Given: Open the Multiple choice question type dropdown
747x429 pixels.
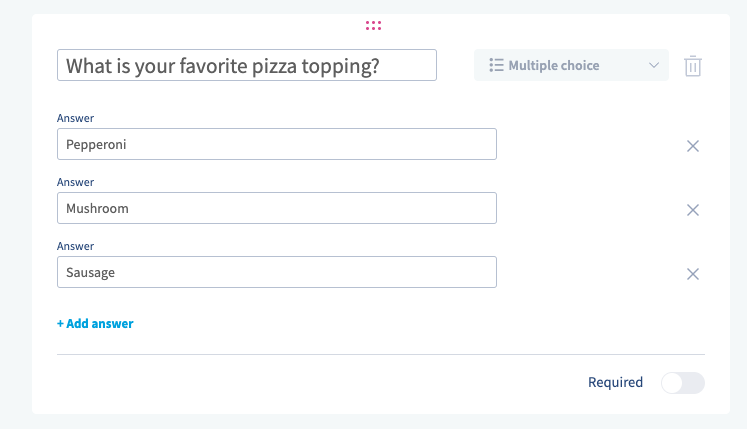Looking at the screenshot, I should tap(571, 66).
